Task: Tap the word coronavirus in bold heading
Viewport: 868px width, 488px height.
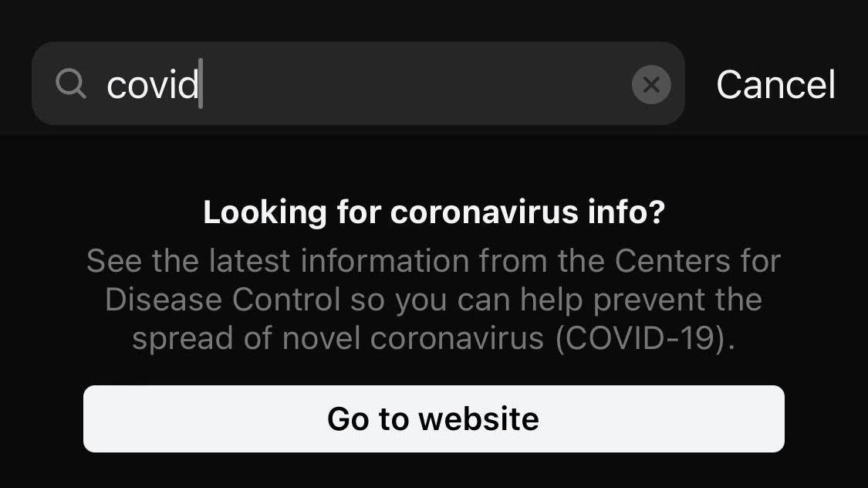Action: (484, 212)
